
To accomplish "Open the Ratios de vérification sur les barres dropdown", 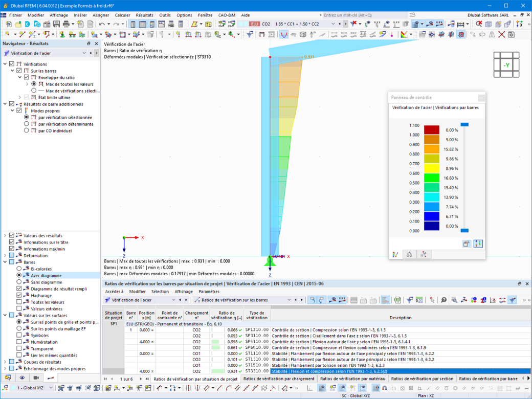I will pyautogui.click(x=289, y=300).
